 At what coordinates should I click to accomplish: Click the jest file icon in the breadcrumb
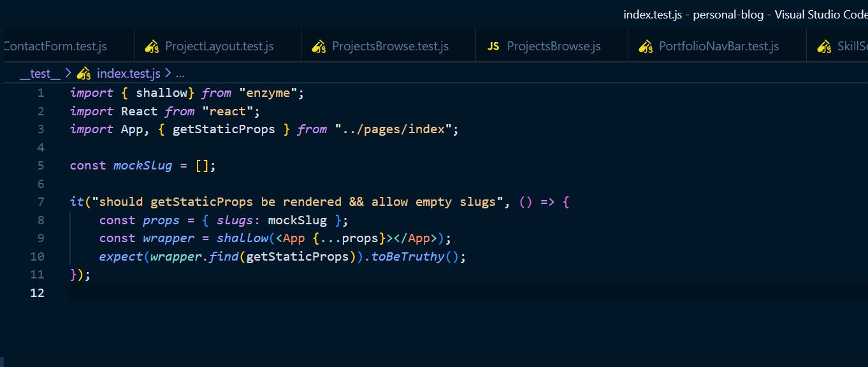(x=84, y=73)
